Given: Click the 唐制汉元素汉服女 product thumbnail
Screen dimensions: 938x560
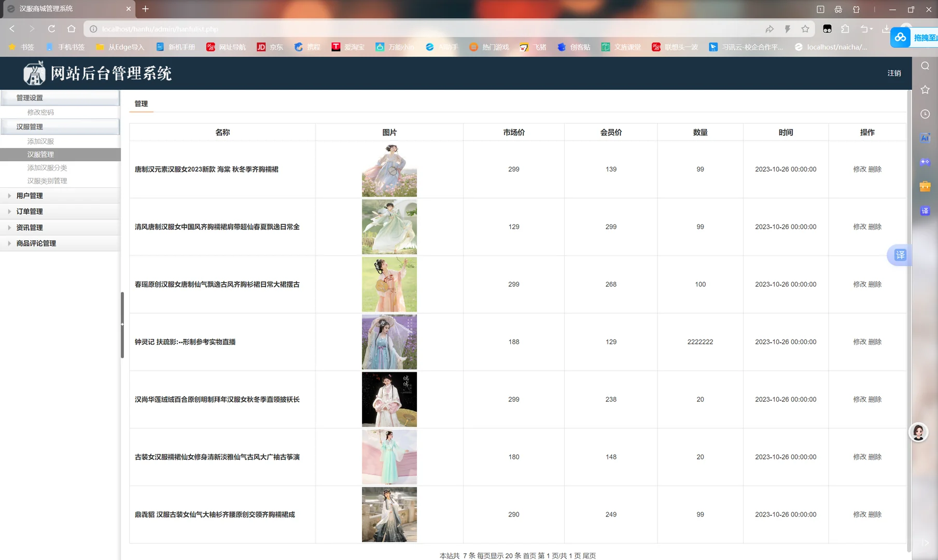Looking at the screenshot, I should 389,170.
